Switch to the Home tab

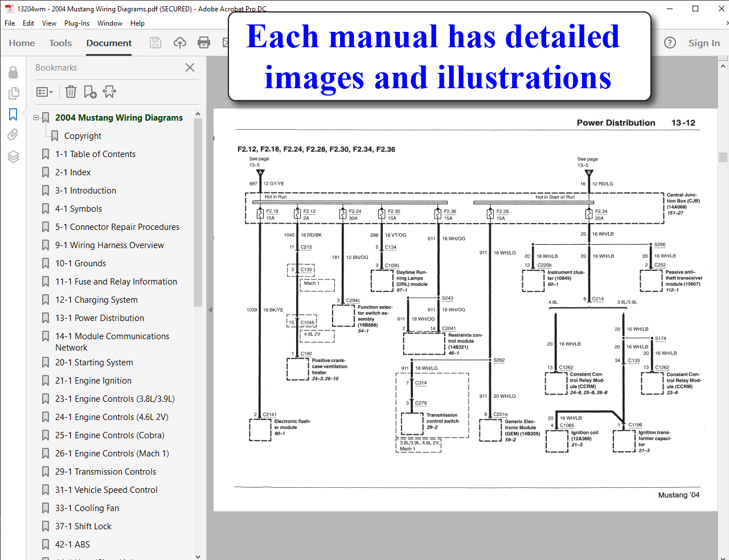22,43
